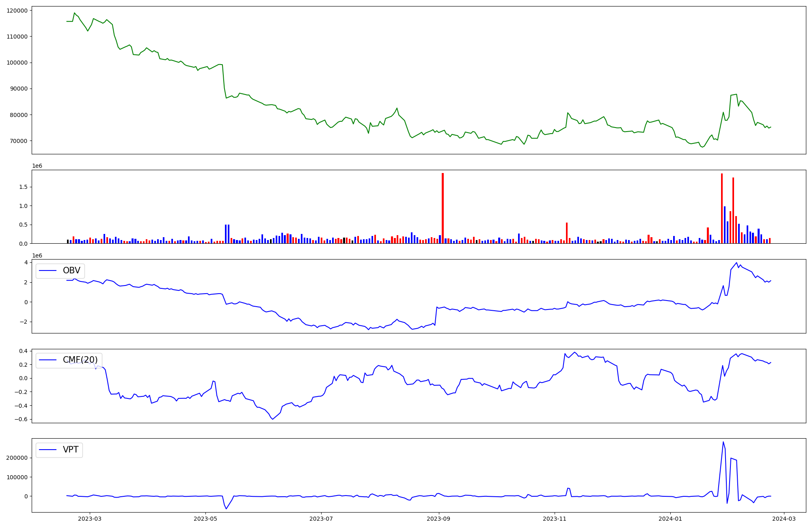
Task: Click the 1.5 volume axis tick label
Action: click(23, 187)
